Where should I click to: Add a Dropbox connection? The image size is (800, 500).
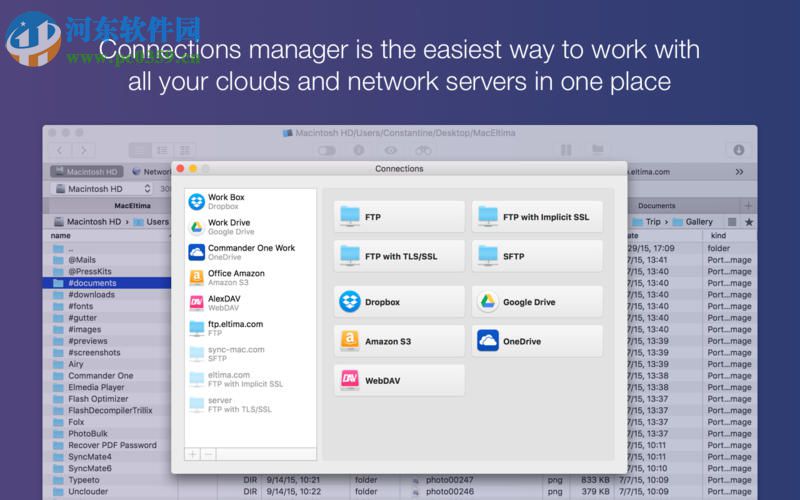click(x=399, y=302)
